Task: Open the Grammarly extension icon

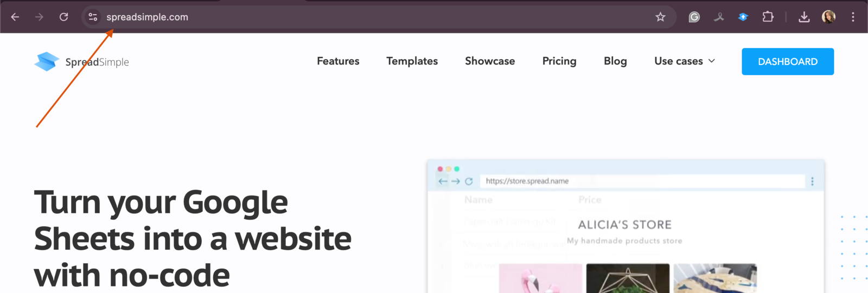Action: [694, 17]
